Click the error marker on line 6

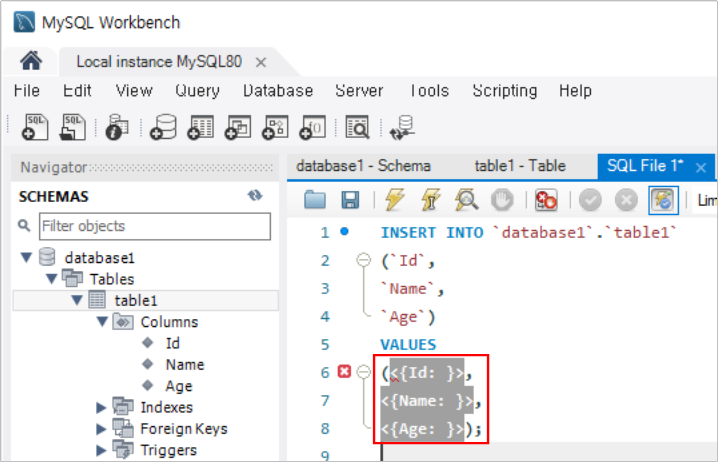(344, 371)
